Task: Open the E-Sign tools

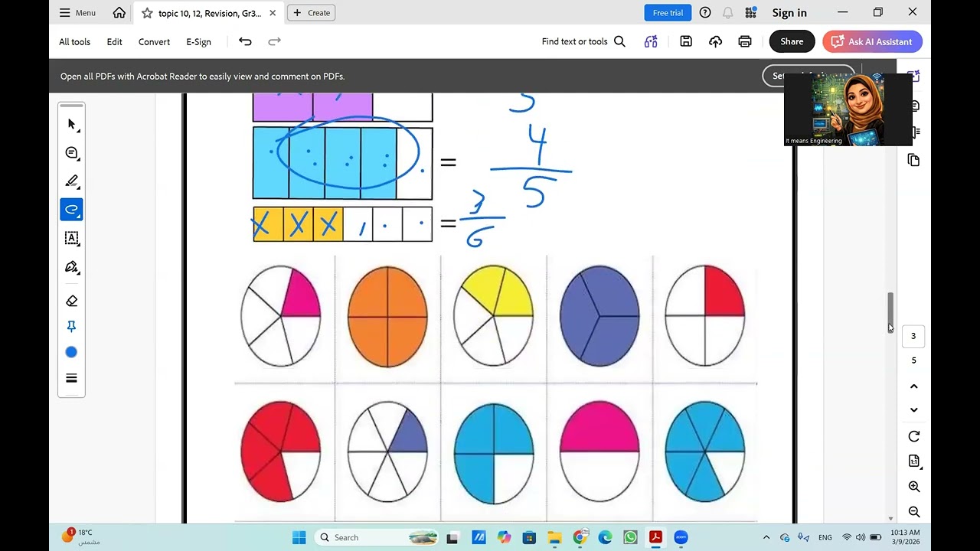Action: pyautogui.click(x=198, y=42)
